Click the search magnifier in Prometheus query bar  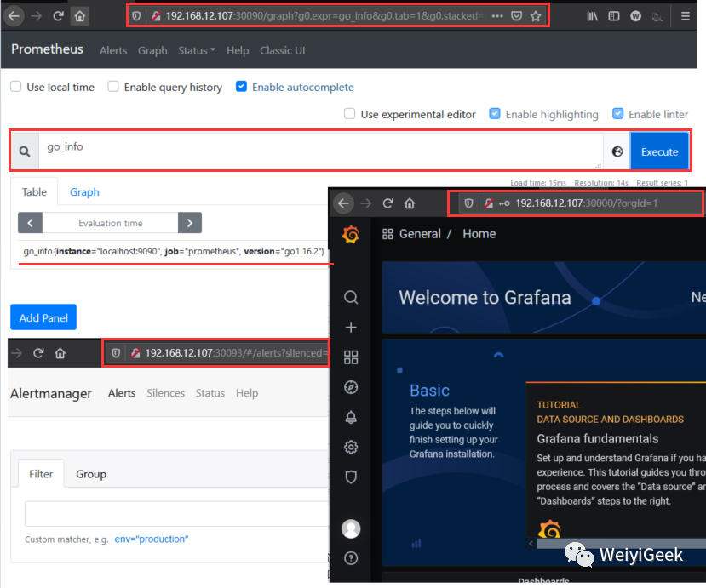(x=25, y=151)
